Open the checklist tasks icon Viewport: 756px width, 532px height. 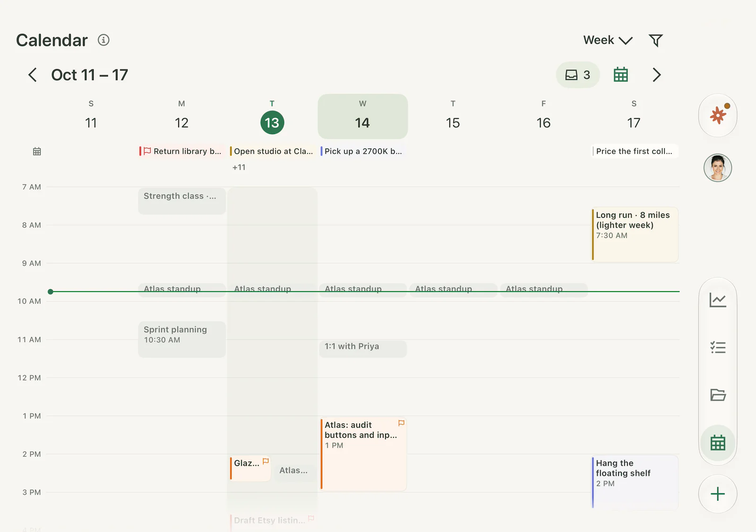click(718, 348)
